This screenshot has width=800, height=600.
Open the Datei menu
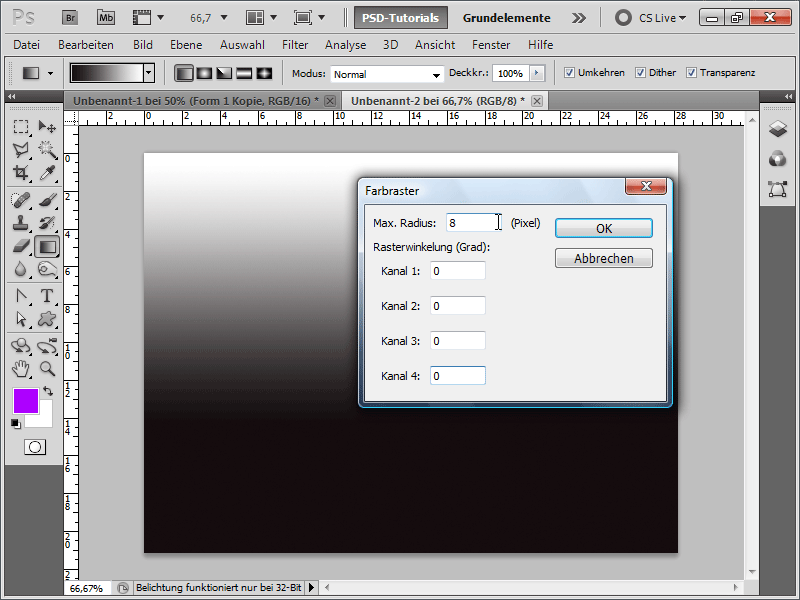pyautogui.click(x=27, y=45)
